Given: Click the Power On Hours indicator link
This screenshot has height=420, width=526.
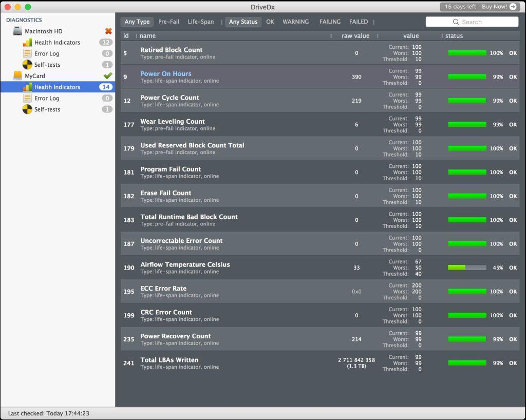Looking at the screenshot, I should point(166,74).
